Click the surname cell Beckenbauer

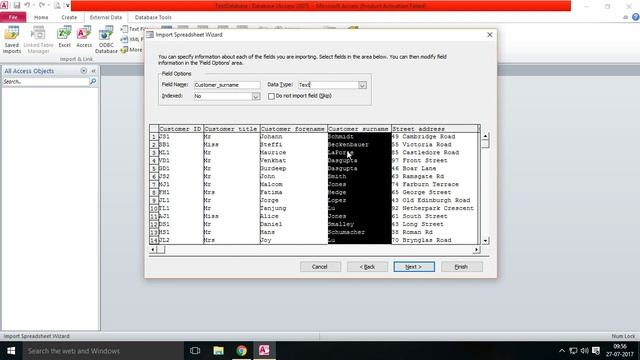pyautogui.click(x=359, y=144)
